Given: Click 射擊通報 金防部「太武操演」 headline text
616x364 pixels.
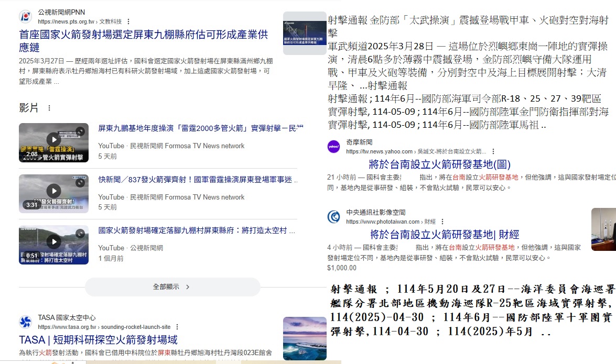Looking at the screenshot, I should pos(468,26).
